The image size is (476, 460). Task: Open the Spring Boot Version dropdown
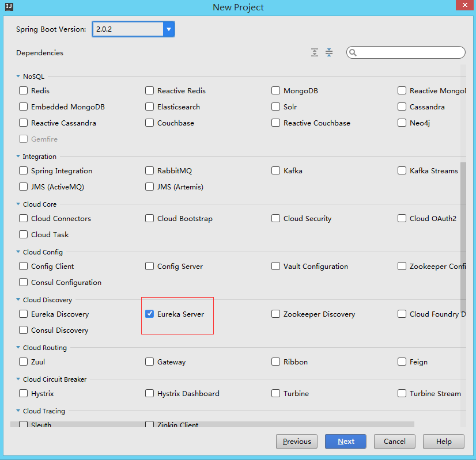click(x=169, y=29)
